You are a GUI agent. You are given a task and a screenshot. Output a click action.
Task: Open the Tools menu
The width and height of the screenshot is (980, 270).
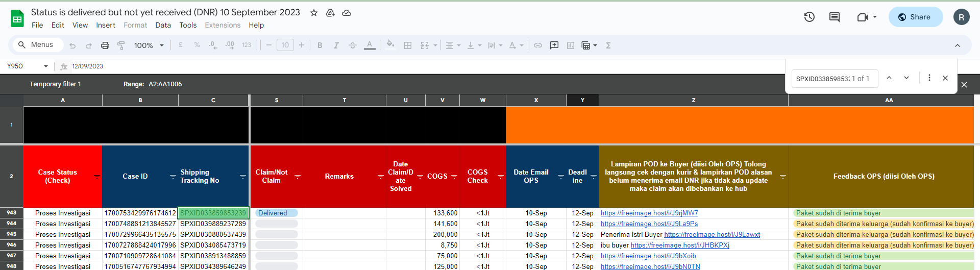(188, 25)
